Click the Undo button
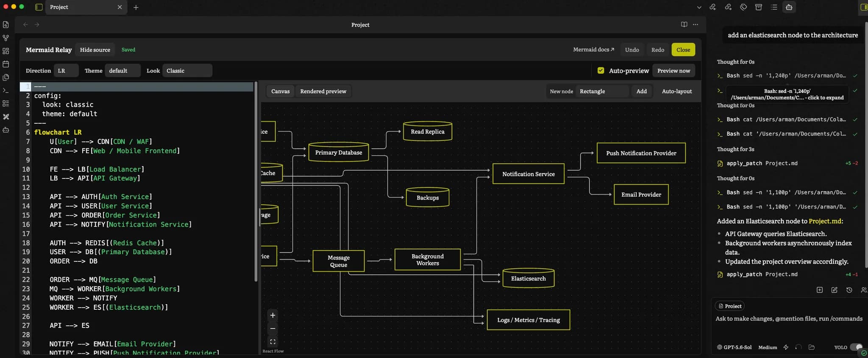The height and width of the screenshot is (358, 868). click(x=632, y=50)
